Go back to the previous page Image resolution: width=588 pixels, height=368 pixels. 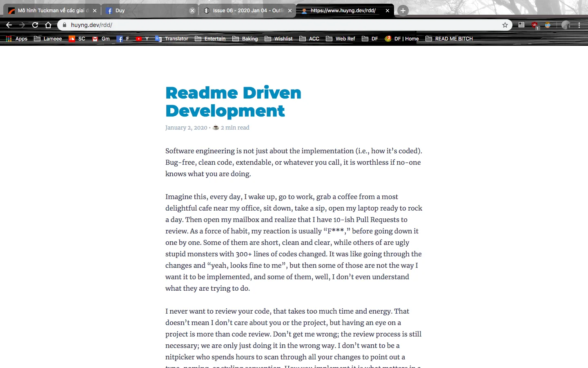tap(9, 25)
